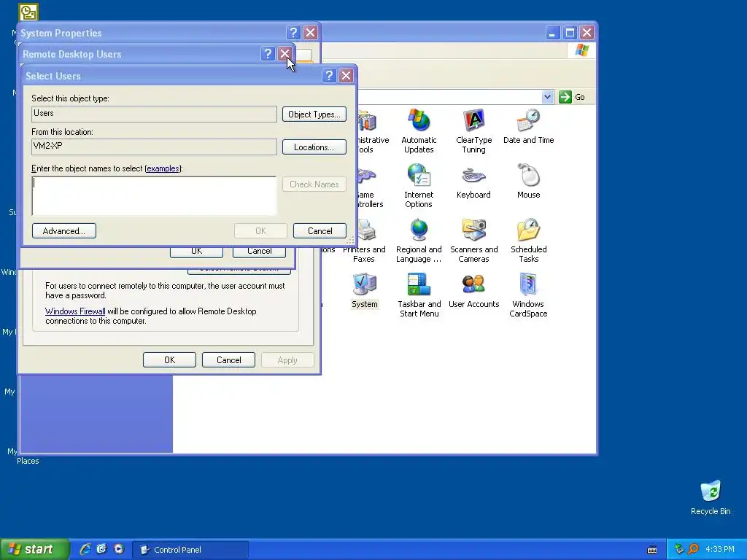Open the Windows Firewall link

pyautogui.click(x=75, y=311)
